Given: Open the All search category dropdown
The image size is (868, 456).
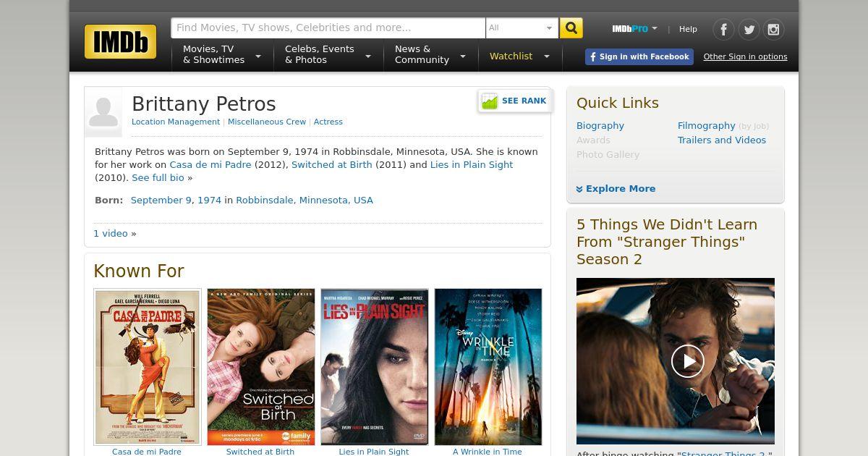Looking at the screenshot, I should (522, 28).
